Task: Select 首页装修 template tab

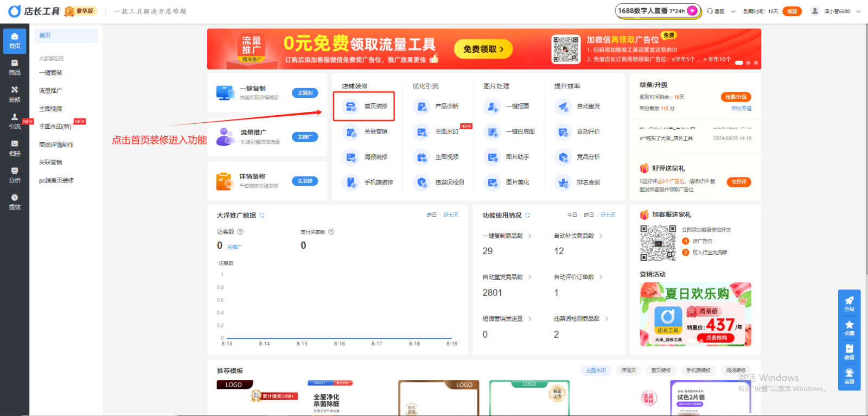Action: pyautogui.click(x=661, y=370)
